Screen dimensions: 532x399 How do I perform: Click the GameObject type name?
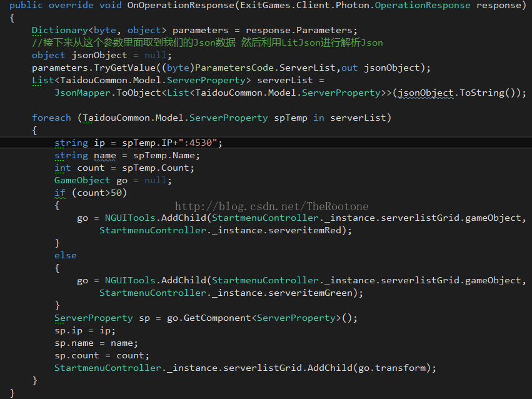point(83,181)
